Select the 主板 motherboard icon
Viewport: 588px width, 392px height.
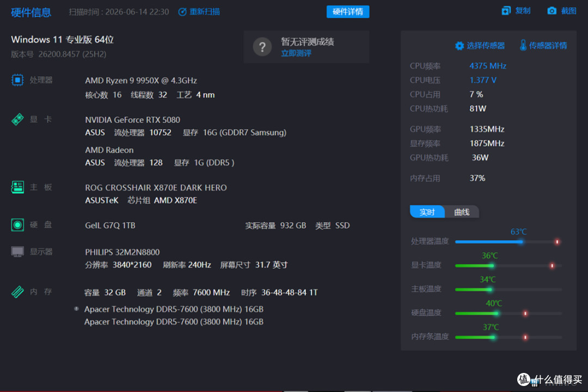(17, 187)
